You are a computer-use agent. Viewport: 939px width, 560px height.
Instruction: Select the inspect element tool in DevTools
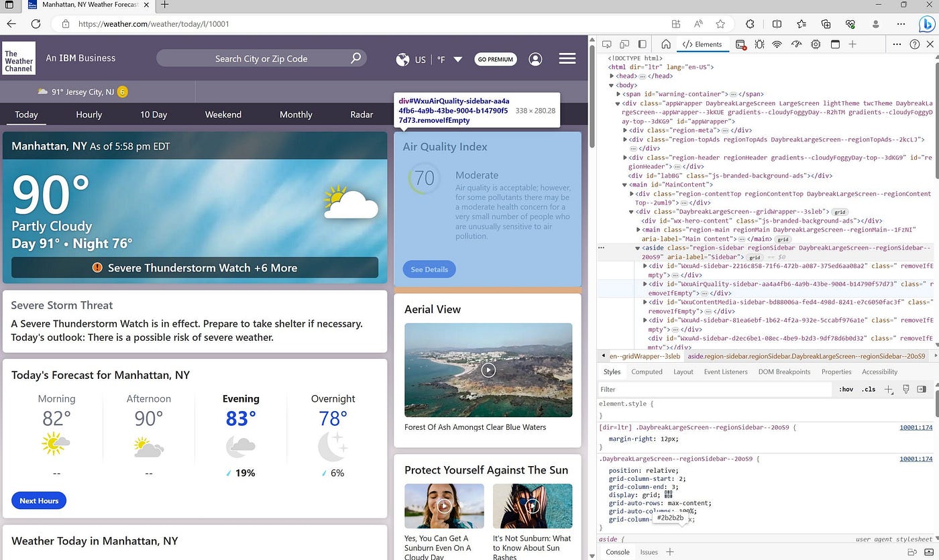(x=607, y=44)
